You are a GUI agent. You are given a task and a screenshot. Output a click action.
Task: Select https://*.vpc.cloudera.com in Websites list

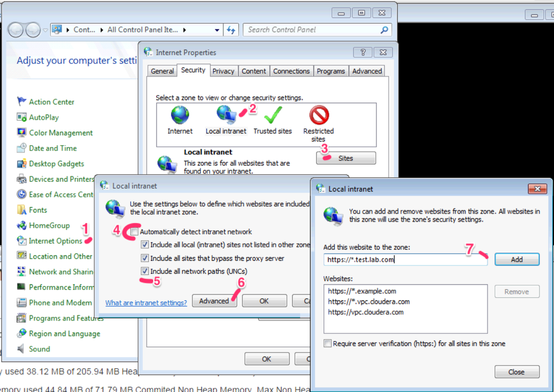[369, 302]
